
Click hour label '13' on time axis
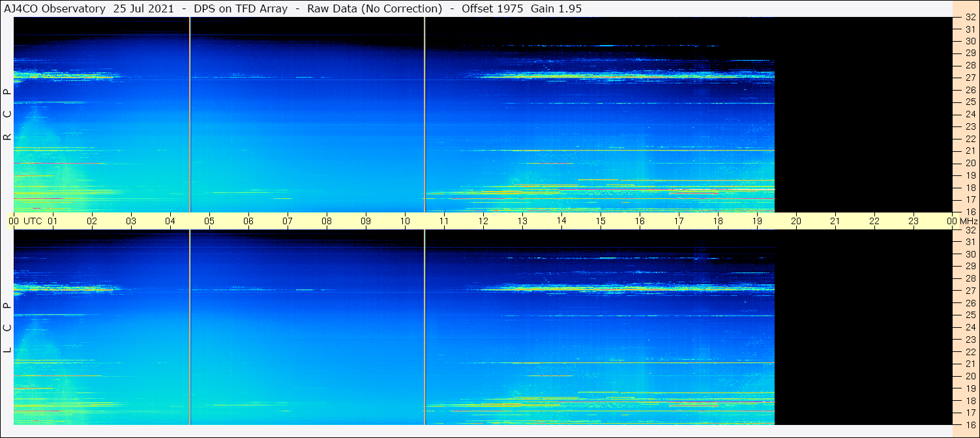522,221
